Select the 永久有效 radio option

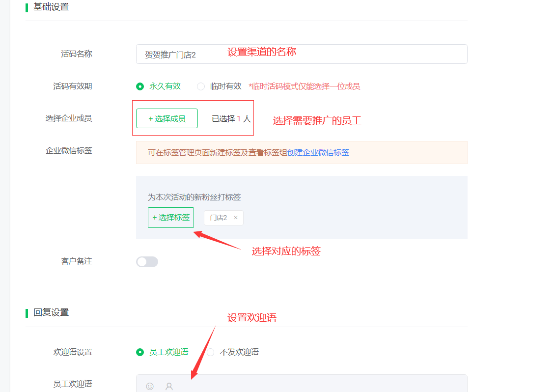point(140,86)
